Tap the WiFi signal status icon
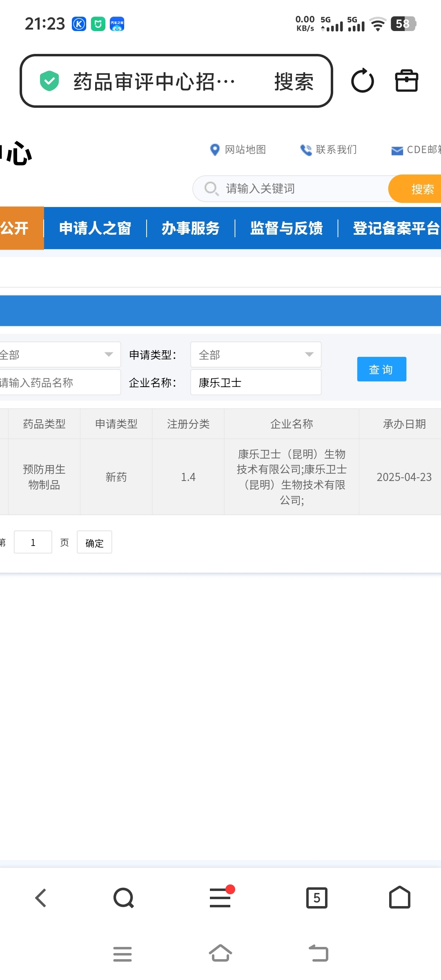Viewport: 441px width, 980px height. click(x=378, y=24)
